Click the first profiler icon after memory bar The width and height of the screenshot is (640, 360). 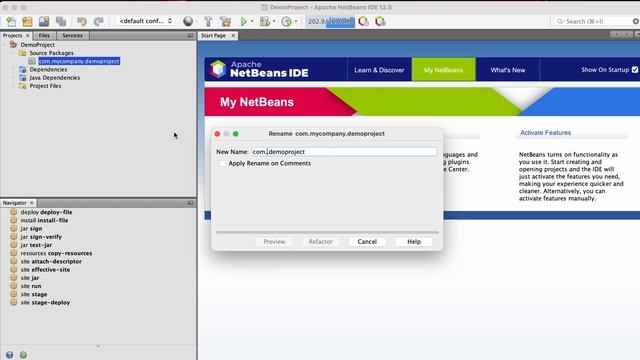(363, 21)
